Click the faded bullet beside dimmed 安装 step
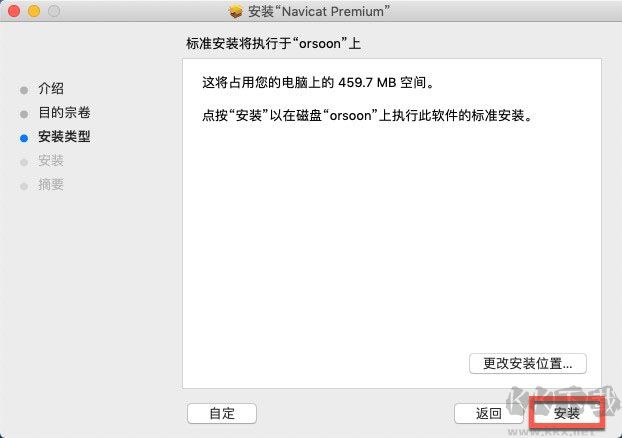Image resolution: width=622 pixels, height=438 pixels. tap(24, 162)
